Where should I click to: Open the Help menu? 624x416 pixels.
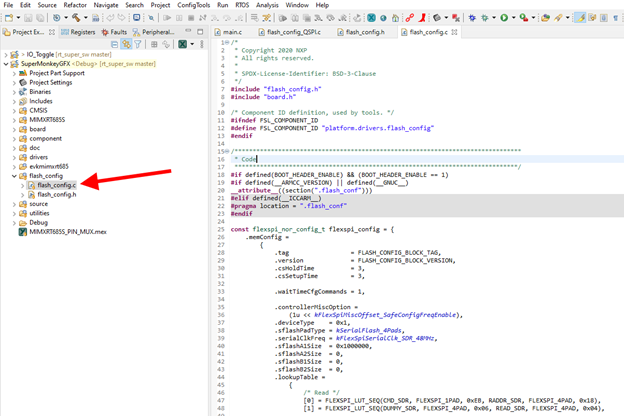[x=322, y=5]
